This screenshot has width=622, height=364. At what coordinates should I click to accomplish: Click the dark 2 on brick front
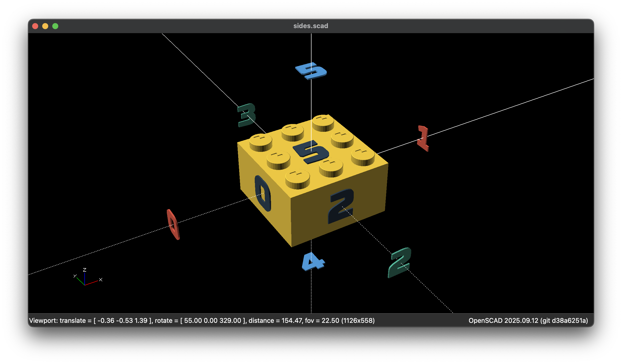click(341, 206)
